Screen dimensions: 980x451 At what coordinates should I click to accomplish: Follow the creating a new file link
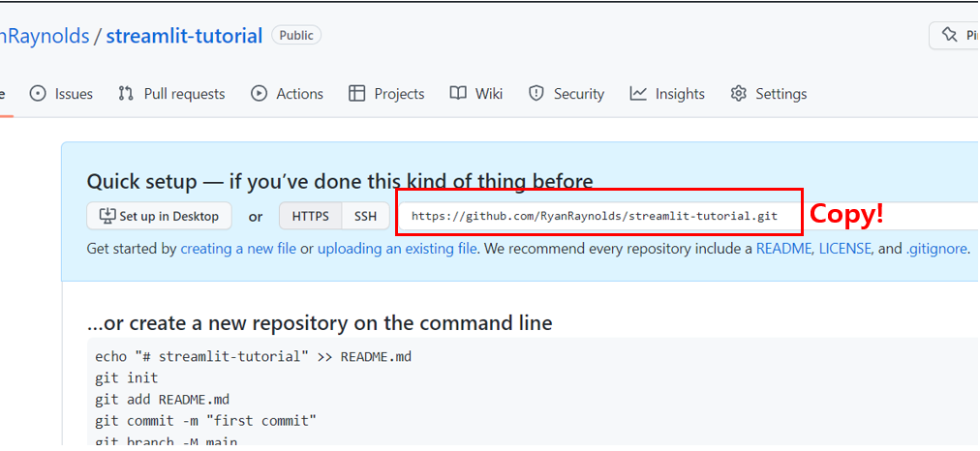click(238, 249)
